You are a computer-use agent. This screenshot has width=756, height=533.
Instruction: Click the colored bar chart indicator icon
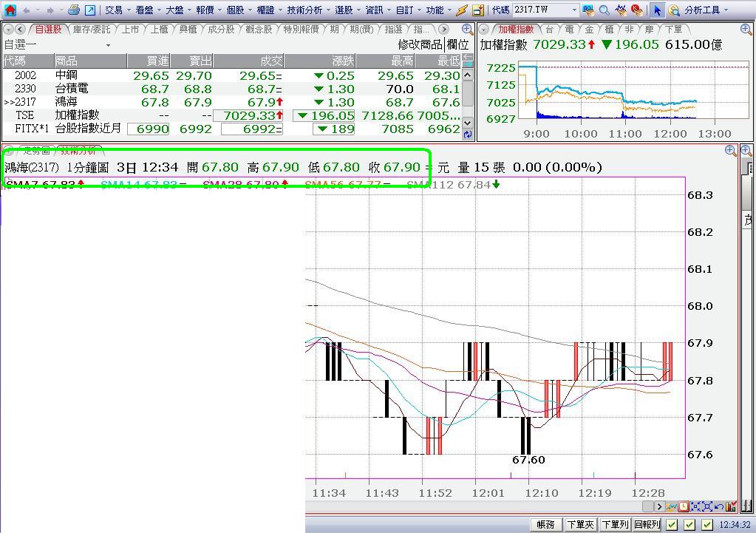[x=731, y=506]
